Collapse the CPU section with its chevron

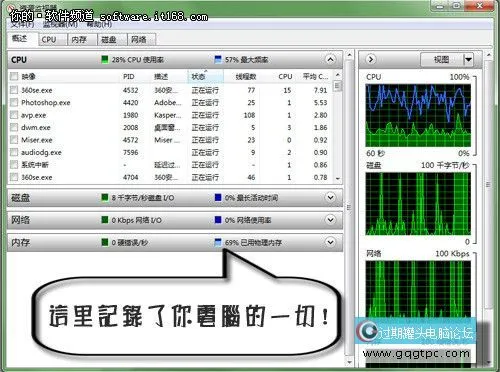tap(330, 60)
